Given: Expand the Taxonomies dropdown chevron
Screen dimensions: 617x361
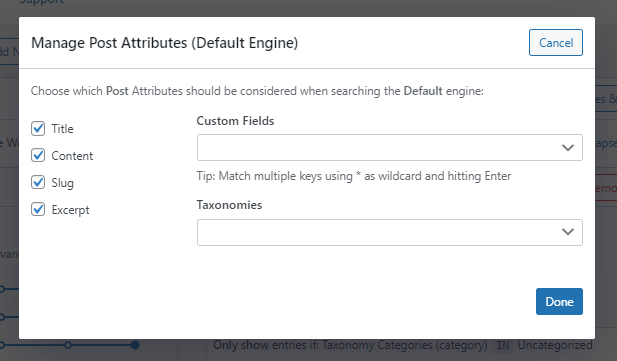Looking at the screenshot, I should 567,232.
